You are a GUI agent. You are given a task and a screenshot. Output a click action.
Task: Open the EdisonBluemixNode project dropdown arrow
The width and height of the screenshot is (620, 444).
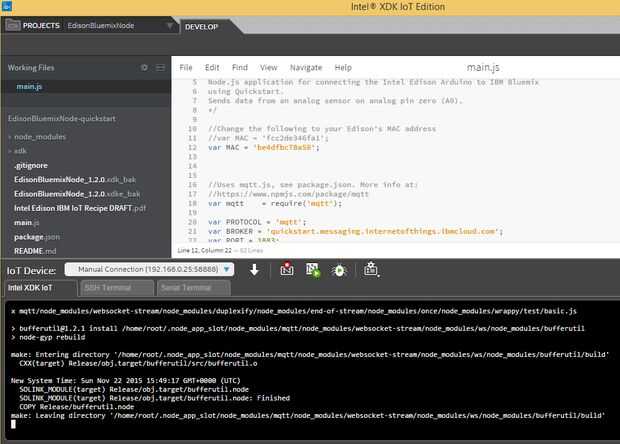[169, 26]
